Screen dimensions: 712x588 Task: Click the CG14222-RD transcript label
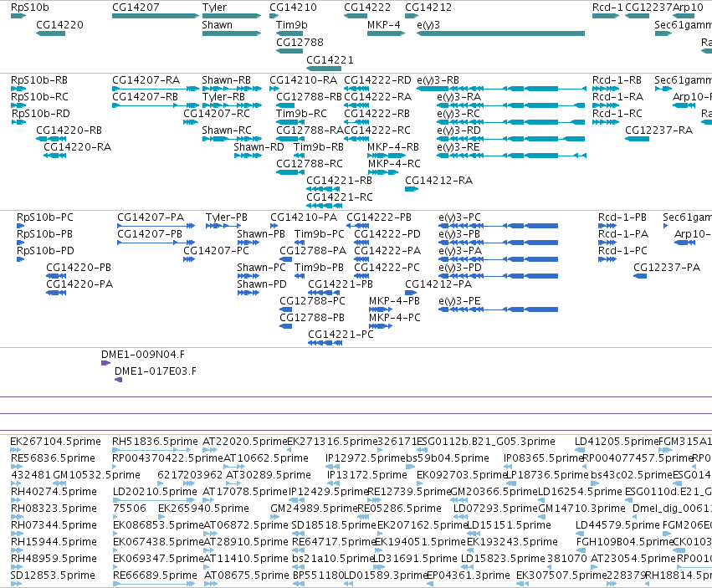click(378, 80)
